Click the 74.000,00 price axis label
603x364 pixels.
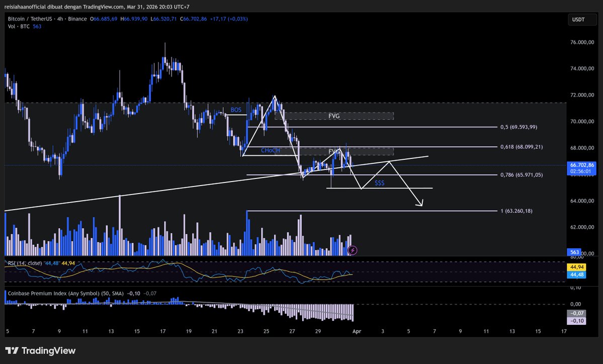coord(582,68)
